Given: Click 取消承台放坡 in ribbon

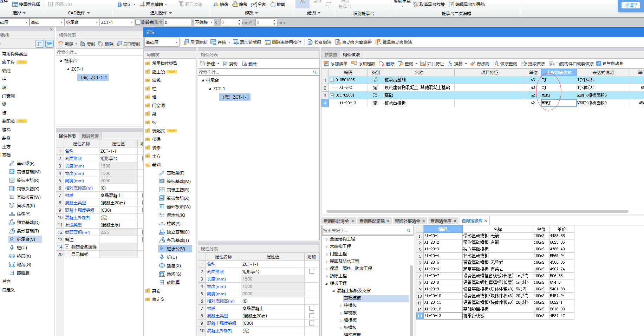Looking at the screenshot, I should coord(429,4).
